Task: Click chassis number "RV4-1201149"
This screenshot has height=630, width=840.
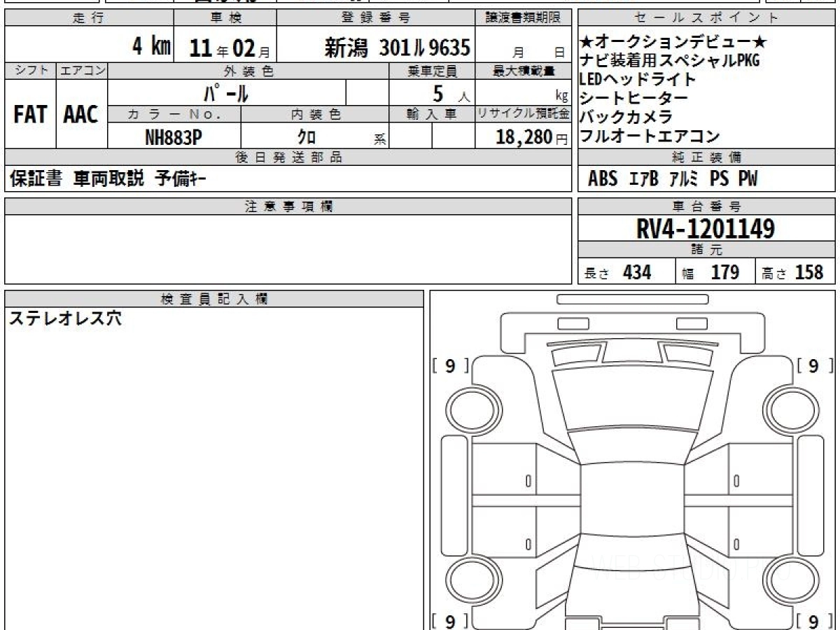Action: (x=706, y=228)
